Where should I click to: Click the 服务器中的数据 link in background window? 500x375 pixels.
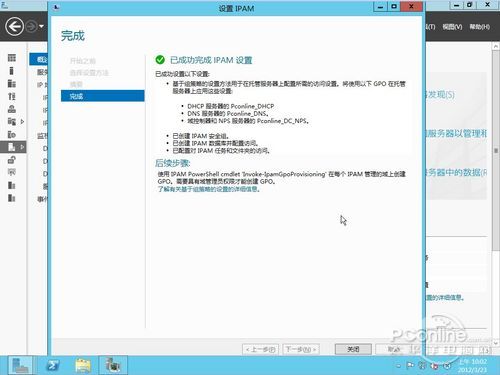tap(456, 172)
